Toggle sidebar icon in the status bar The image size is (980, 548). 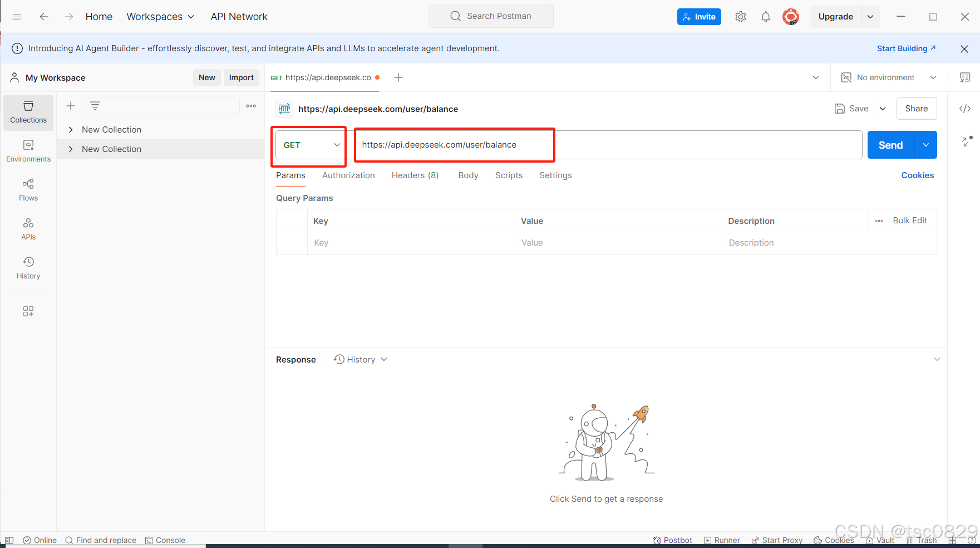pyautogui.click(x=9, y=540)
